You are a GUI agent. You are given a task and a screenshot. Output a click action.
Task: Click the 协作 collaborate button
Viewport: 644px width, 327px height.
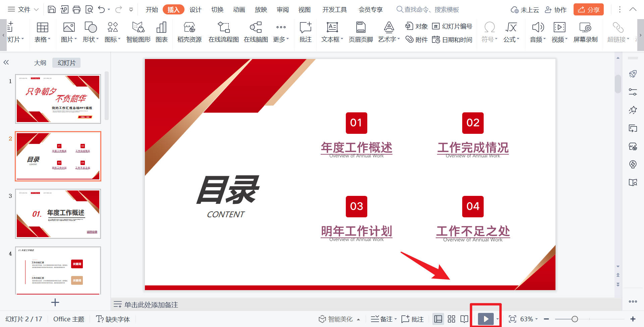pos(555,10)
